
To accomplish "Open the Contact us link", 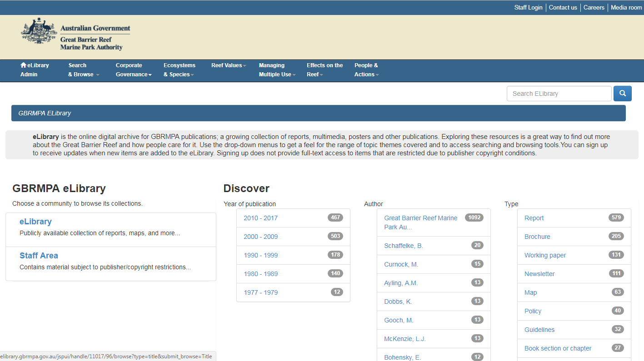I will click(563, 7).
